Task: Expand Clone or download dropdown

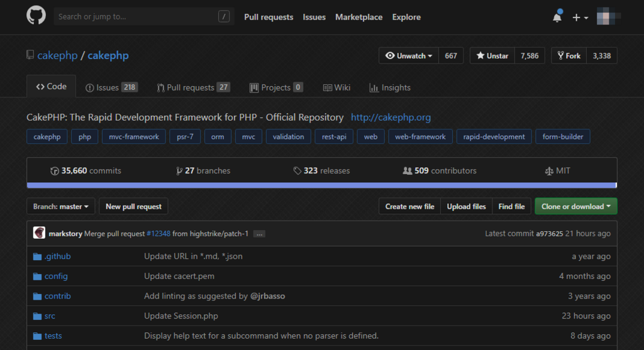Action: (576, 206)
